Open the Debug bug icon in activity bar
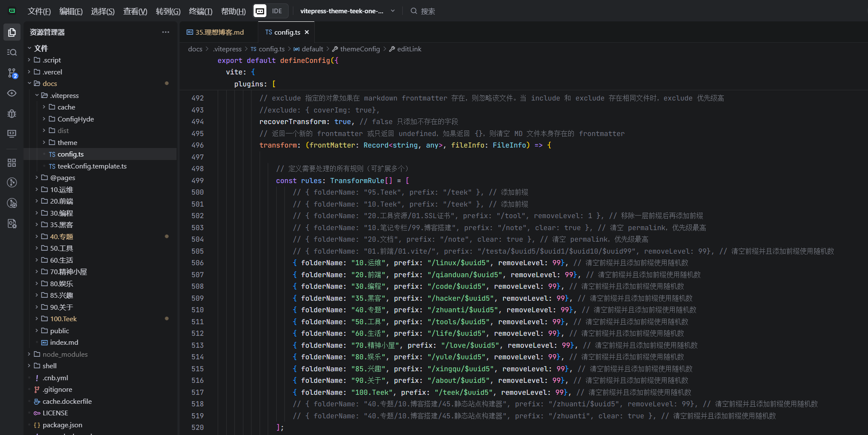The width and height of the screenshot is (868, 435). tap(12, 114)
